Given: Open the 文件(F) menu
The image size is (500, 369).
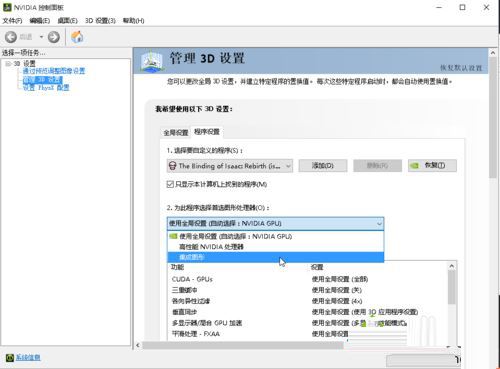Looking at the screenshot, I should pos(12,21).
